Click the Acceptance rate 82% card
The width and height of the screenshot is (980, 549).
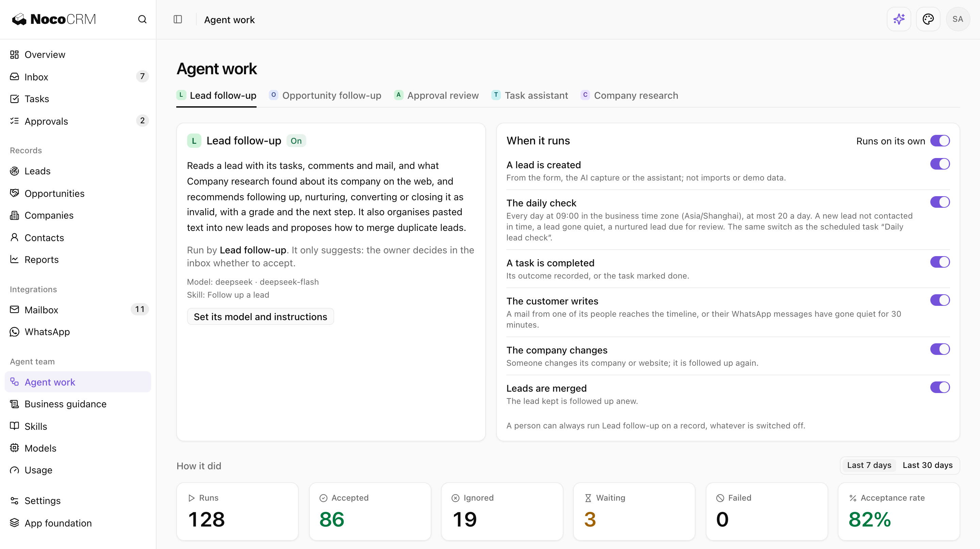point(899,512)
